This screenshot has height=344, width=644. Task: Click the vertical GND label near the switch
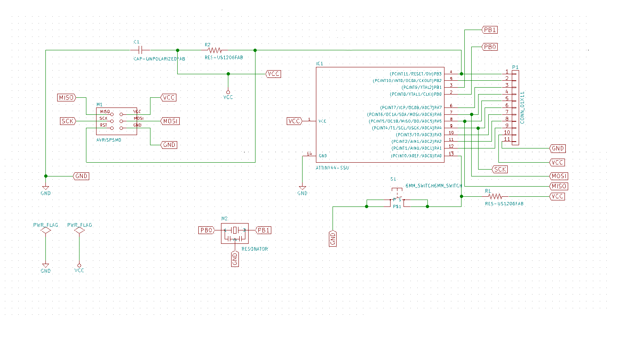click(333, 238)
